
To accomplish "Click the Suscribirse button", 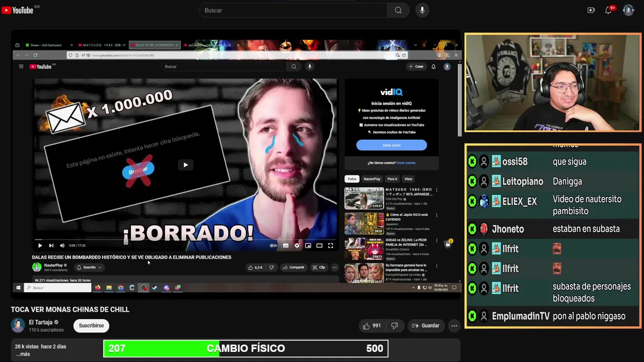I will (x=91, y=326).
